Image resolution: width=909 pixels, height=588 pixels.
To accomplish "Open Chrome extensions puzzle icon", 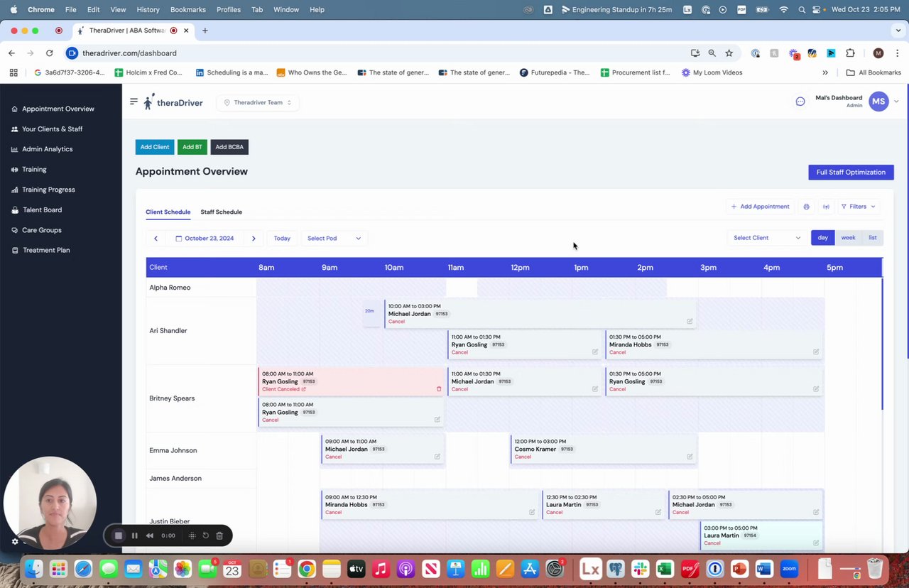I will 850,53.
